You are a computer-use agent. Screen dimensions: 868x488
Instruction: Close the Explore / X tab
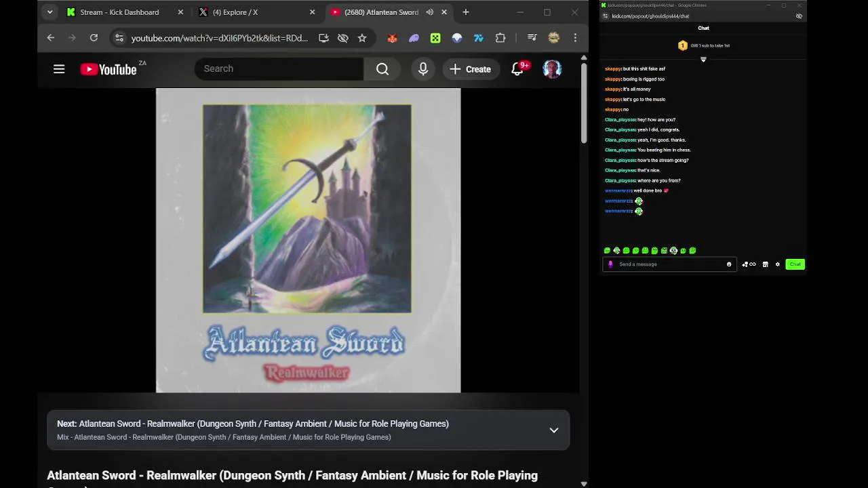coord(313,12)
